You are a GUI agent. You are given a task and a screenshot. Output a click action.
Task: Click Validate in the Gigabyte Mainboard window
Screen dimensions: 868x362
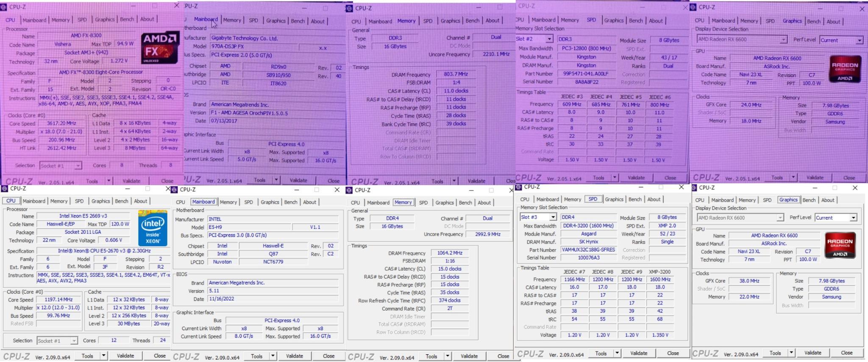click(x=299, y=180)
